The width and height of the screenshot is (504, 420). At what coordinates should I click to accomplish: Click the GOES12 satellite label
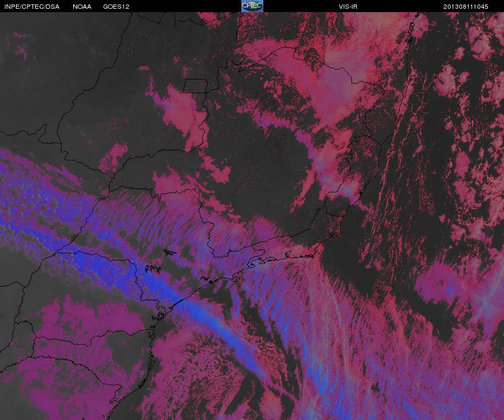(x=116, y=7)
